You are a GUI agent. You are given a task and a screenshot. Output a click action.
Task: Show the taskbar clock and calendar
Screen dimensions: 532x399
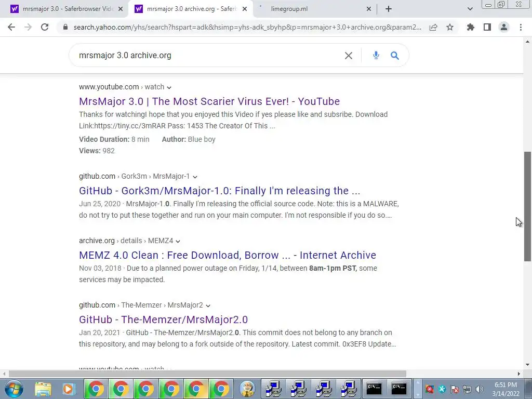(506, 389)
